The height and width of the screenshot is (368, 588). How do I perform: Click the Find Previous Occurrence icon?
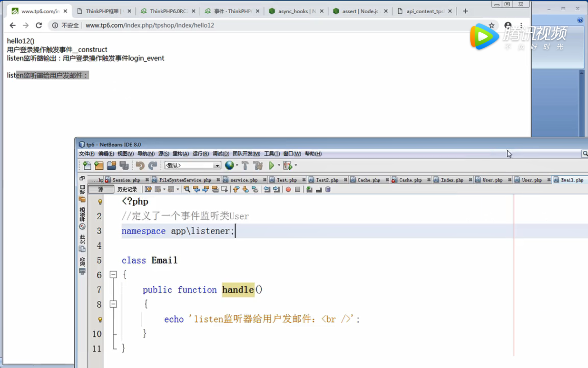pyautogui.click(x=196, y=189)
